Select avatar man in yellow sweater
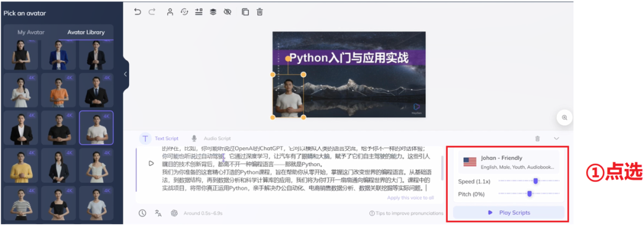 (x=21, y=165)
